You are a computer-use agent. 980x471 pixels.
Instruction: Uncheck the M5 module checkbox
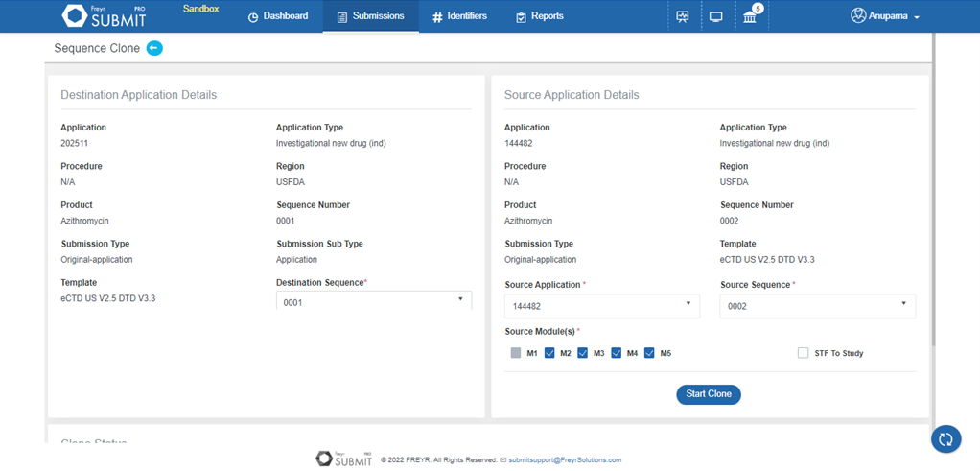click(x=649, y=353)
